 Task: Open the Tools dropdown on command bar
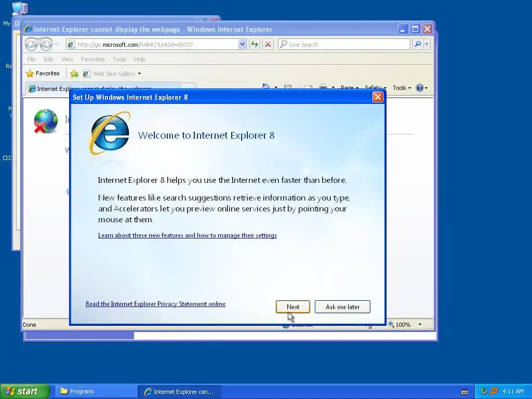pos(402,88)
